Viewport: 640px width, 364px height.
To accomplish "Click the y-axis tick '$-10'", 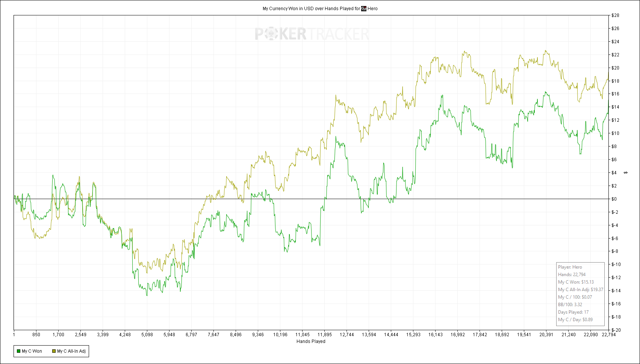I will click(616, 264).
